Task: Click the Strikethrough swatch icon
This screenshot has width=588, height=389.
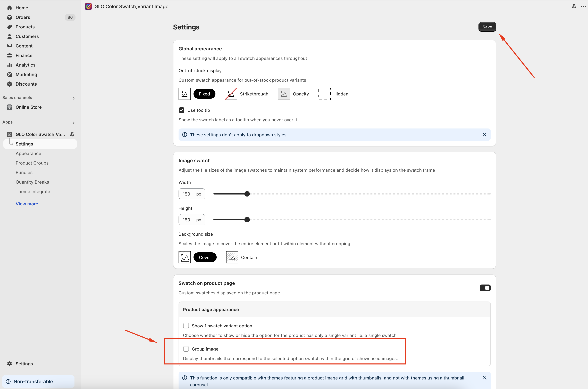Action: (231, 94)
